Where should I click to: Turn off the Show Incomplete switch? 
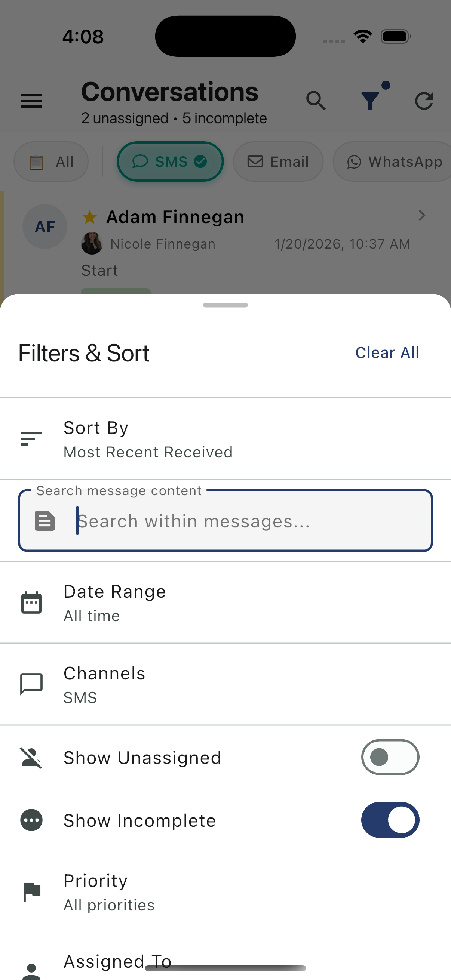pos(390,820)
